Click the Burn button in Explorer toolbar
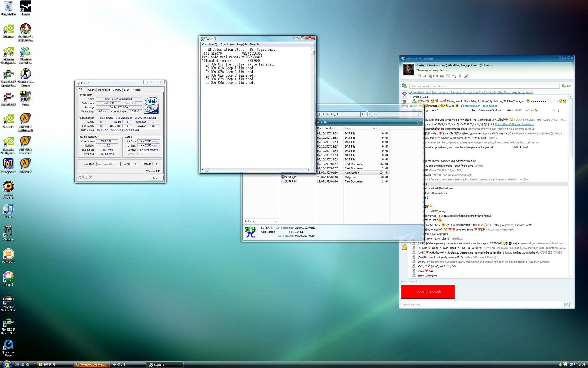Image resolution: width=588 pixels, height=368 pixels. coord(322,122)
